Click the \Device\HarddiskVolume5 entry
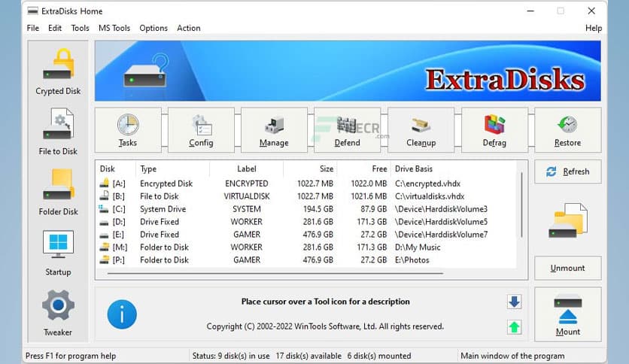The width and height of the screenshot is (629, 364). point(441,222)
